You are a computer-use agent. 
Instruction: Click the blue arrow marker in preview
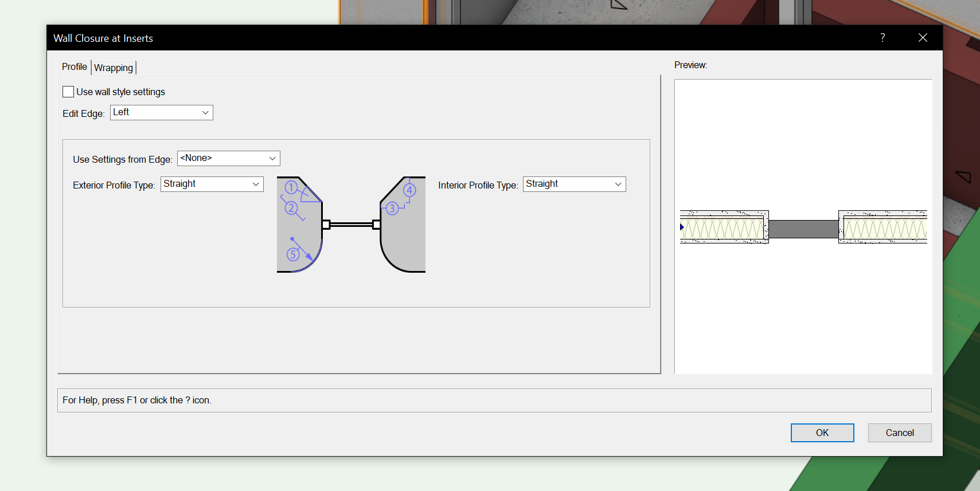point(682,227)
